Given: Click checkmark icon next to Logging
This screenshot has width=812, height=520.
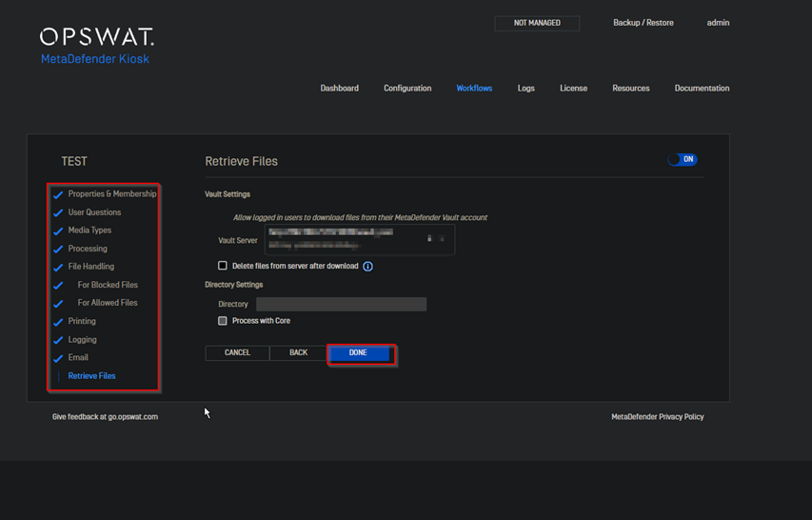Looking at the screenshot, I should click(x=58, y=340).
